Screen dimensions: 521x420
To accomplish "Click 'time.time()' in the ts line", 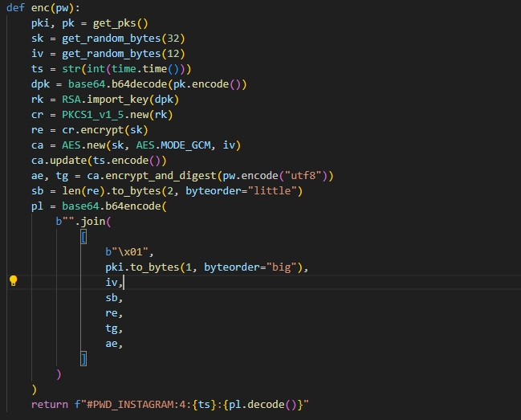I will pyautogui.click(x=145, y=69).
